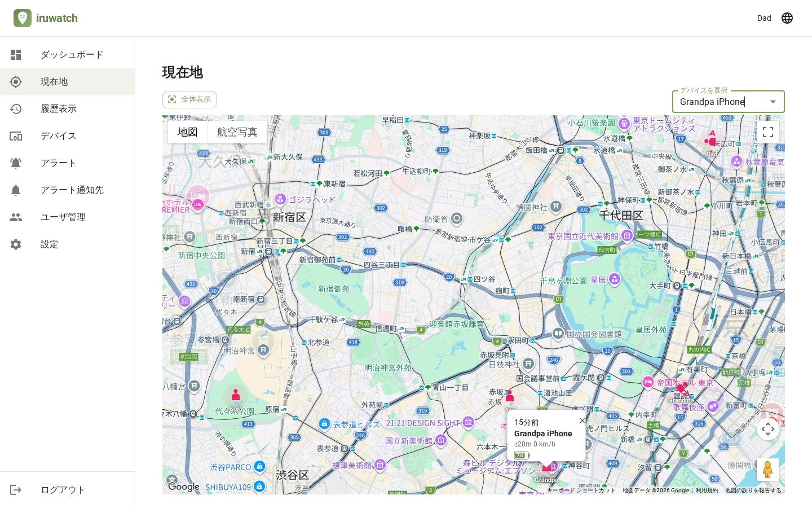The image size is (812, 508).
Task: Click ログアウト to log out
Action: pos(68,490)
